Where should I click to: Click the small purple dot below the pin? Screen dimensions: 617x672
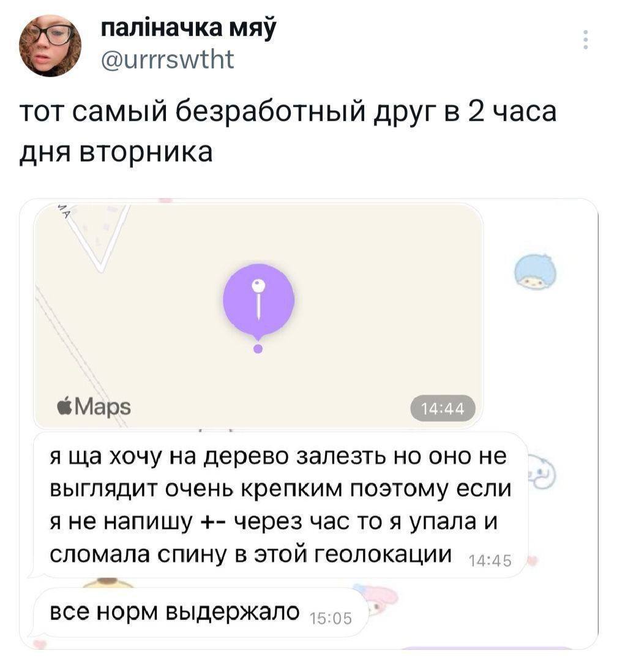pos(258,349)
